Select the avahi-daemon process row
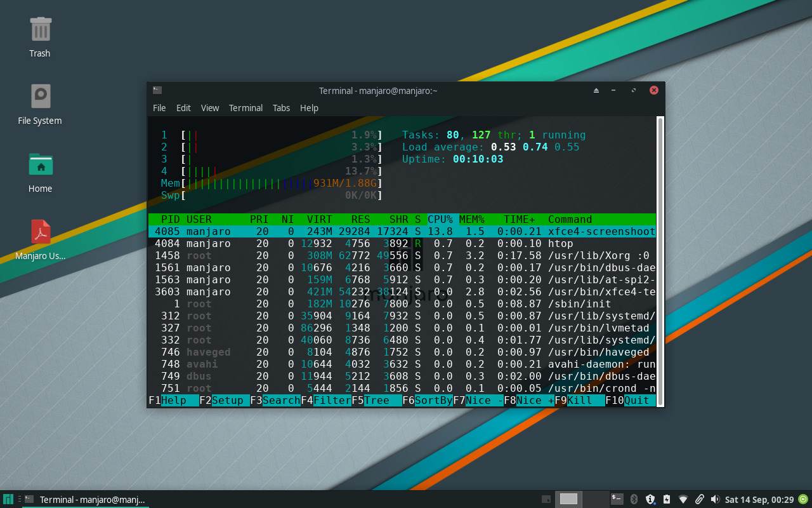The height and width of the screenshot is (508, 812). pyautogui.click(x=402, y=364)
